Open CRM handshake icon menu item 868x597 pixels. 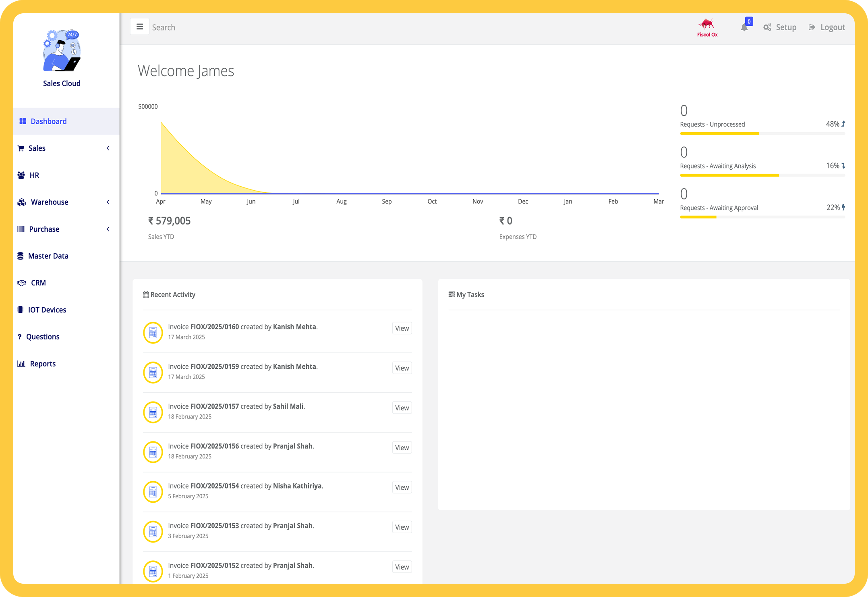pos(22,283)
